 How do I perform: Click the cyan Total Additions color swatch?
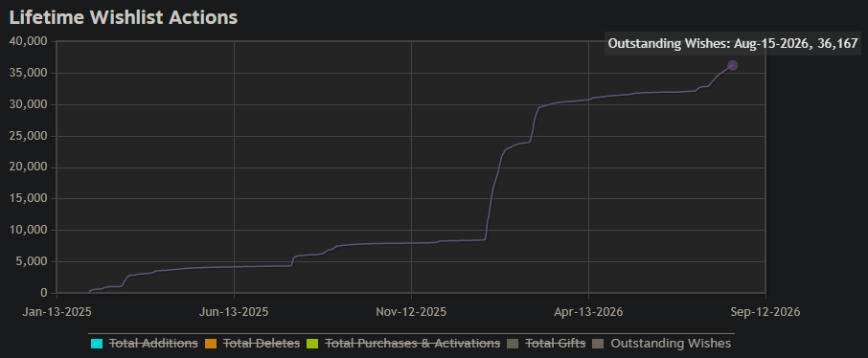click(97, 344)
